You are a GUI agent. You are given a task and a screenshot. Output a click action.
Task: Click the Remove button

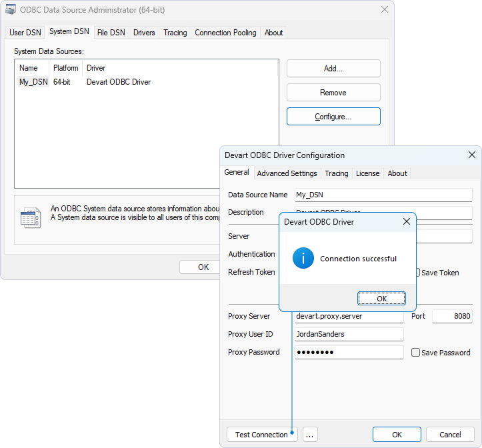tap(333, 92)
